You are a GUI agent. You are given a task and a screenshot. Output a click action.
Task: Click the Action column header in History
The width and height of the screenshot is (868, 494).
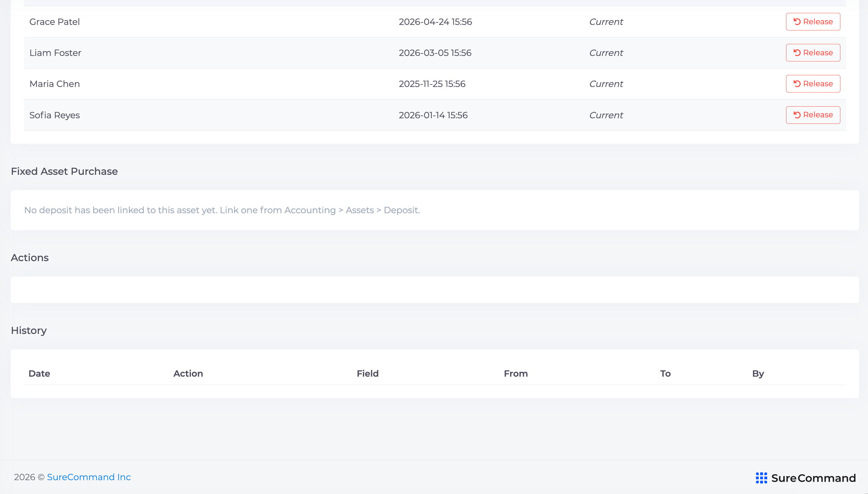(188, 374)
